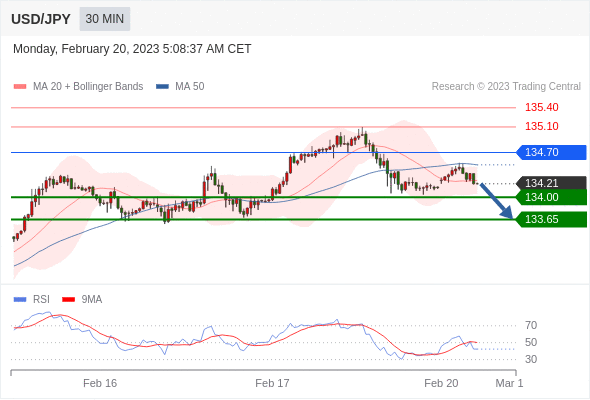590x400 pixels.
Task: Toggle the MA 50 legend label
Action: 190,87
